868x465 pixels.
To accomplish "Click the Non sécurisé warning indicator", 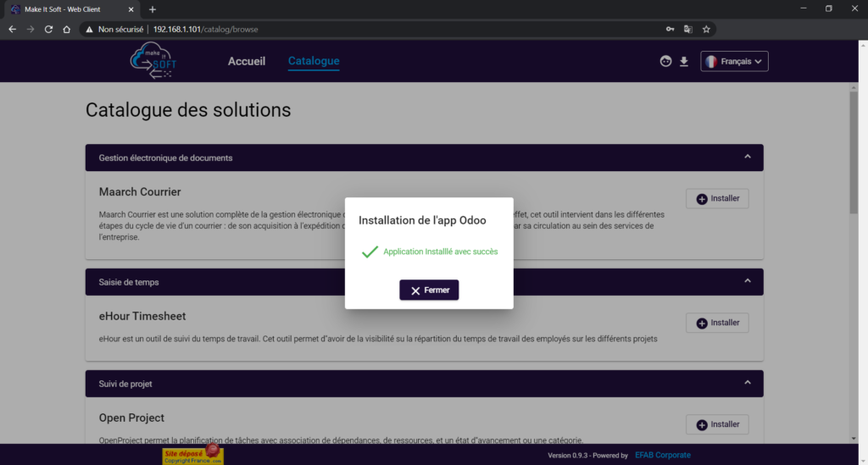I will [x=114, y=30].
